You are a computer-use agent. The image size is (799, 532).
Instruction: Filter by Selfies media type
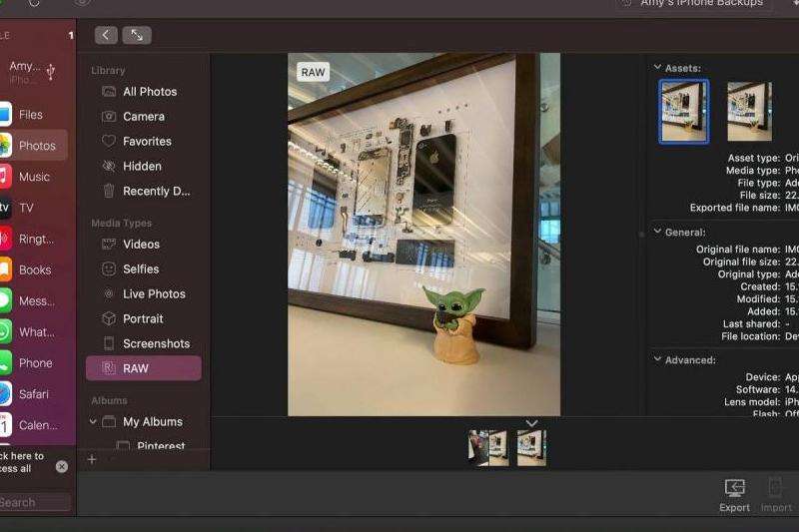pyautogui.click(x=144, y=269)
